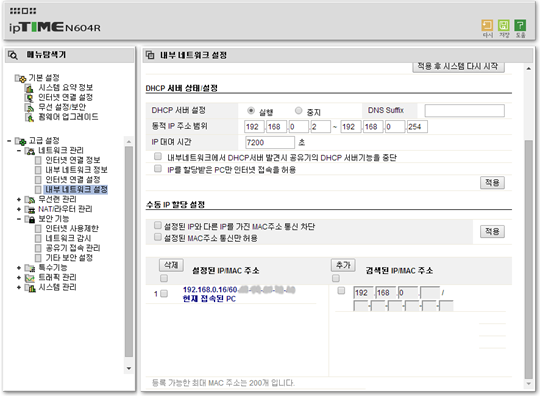Click the IP 대여 시간 field showing 7200
540x396 pixels.
point(270,143)
